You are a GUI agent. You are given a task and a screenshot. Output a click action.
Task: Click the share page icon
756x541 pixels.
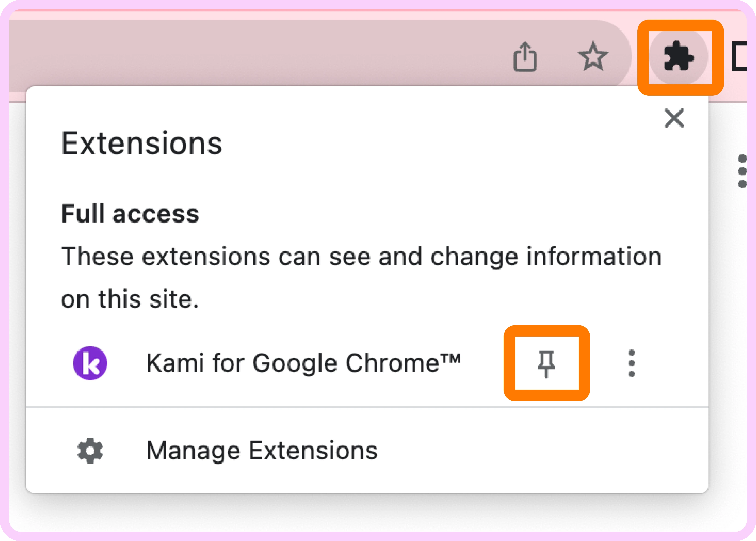525,57
